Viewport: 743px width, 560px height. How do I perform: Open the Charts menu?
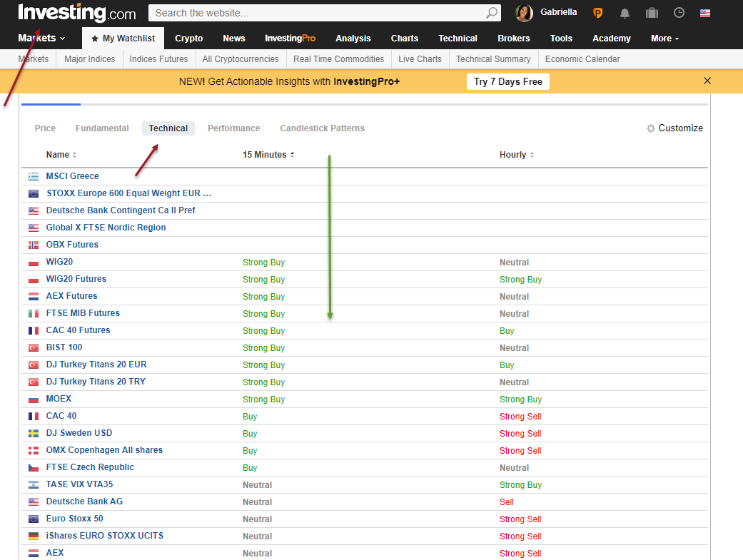[x=404, y=39]
